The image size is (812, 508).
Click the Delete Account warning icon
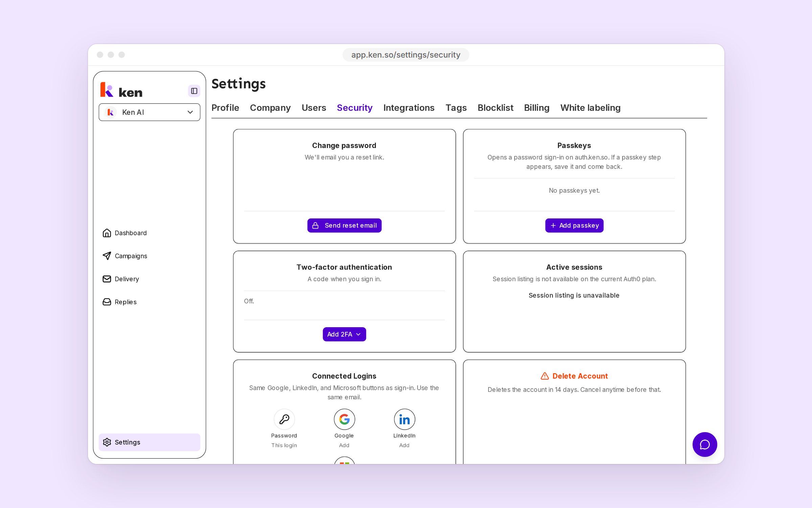point(545,376)
